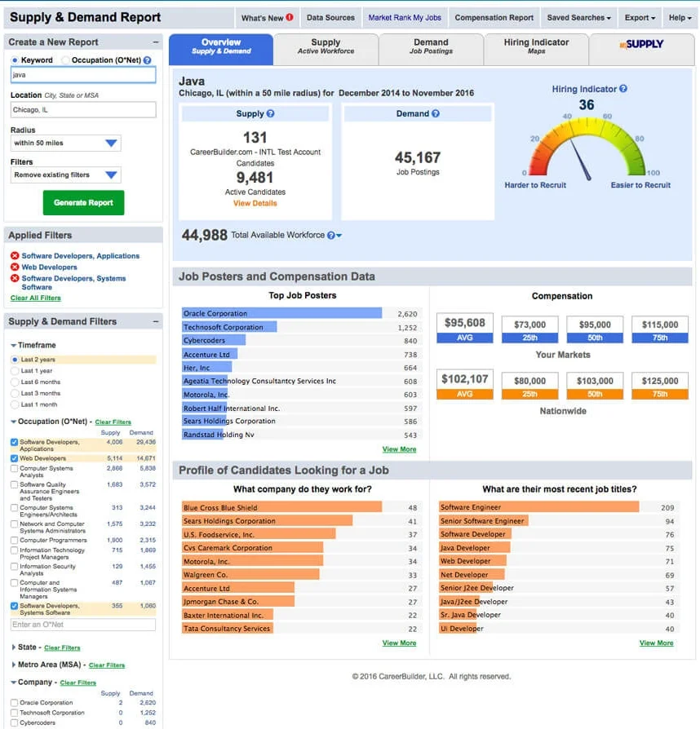Check Computer Systems Analysts checkbox
700x729 pixels.
pos(15,469)
